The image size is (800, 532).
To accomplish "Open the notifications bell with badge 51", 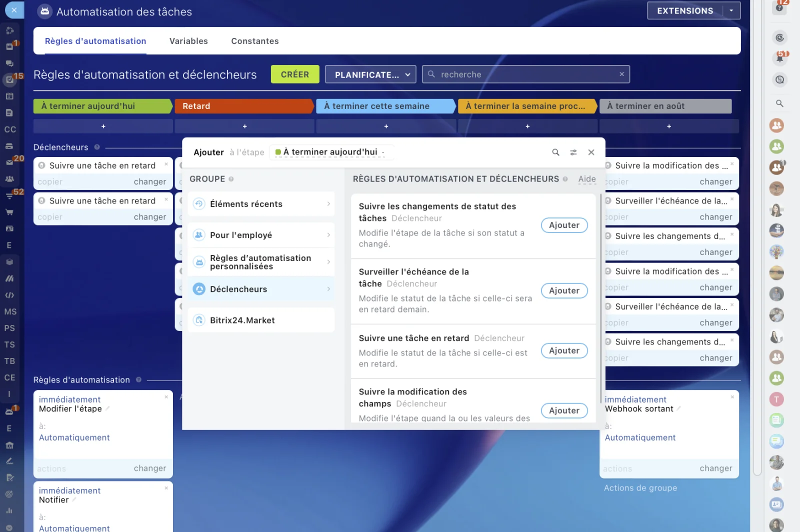I will pos(779,58).
